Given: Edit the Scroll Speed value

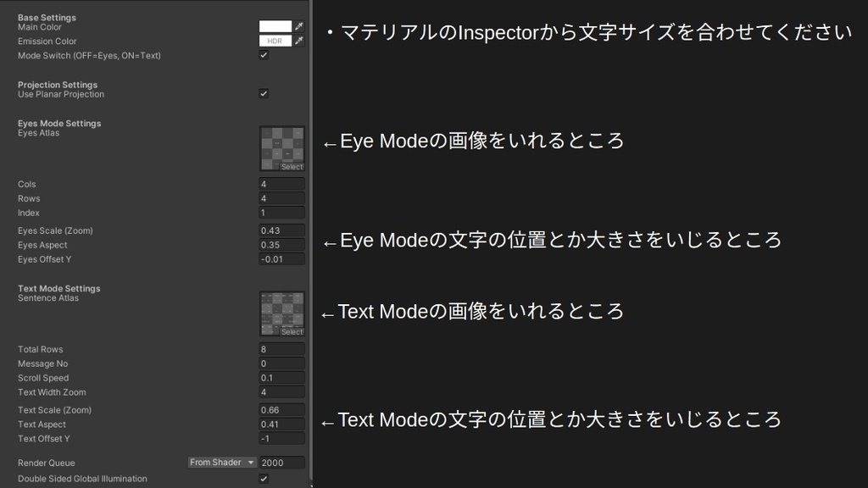Looking at the screenshot, I should [282, 378].
